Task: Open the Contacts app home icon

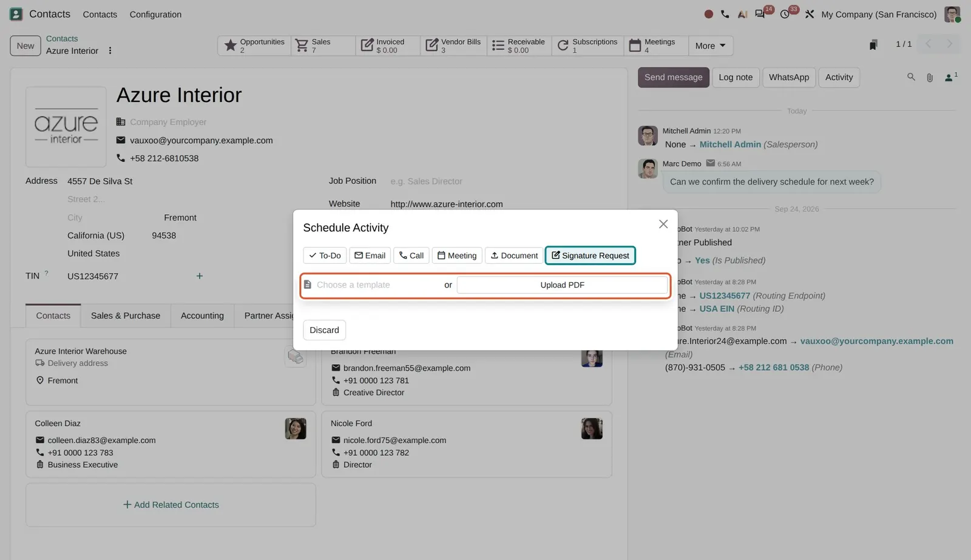Action: [16, 14]
